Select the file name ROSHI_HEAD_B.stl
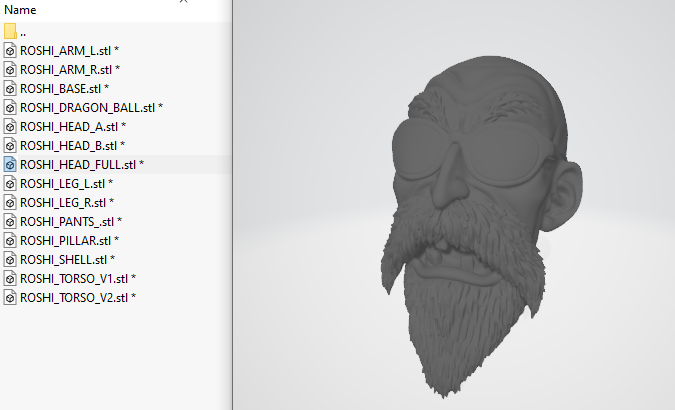This screenshot has height=410, width=675. [72, 145]
